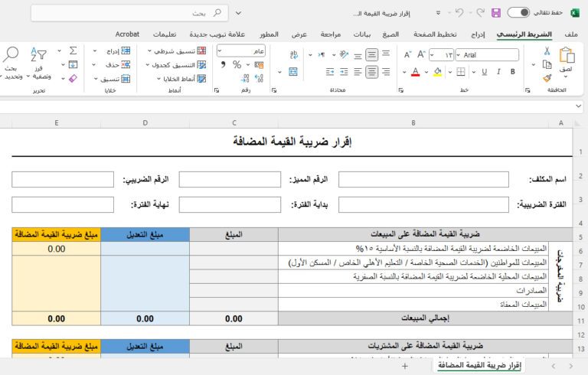Image resolution: width=588 pixels, height=375 pixels.
Task: Open the Paste (لصق) dropdown arrow
Action: click(x=566, y=77)
